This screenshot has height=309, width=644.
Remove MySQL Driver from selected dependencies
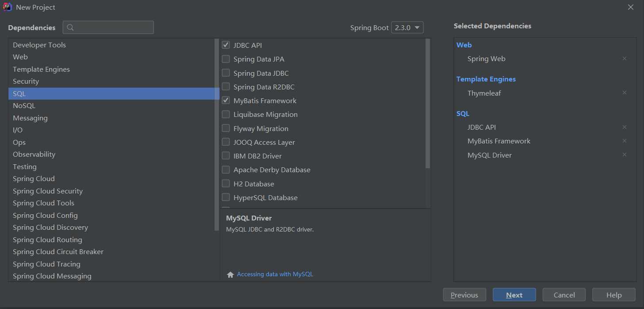click(x=625, y=155)
